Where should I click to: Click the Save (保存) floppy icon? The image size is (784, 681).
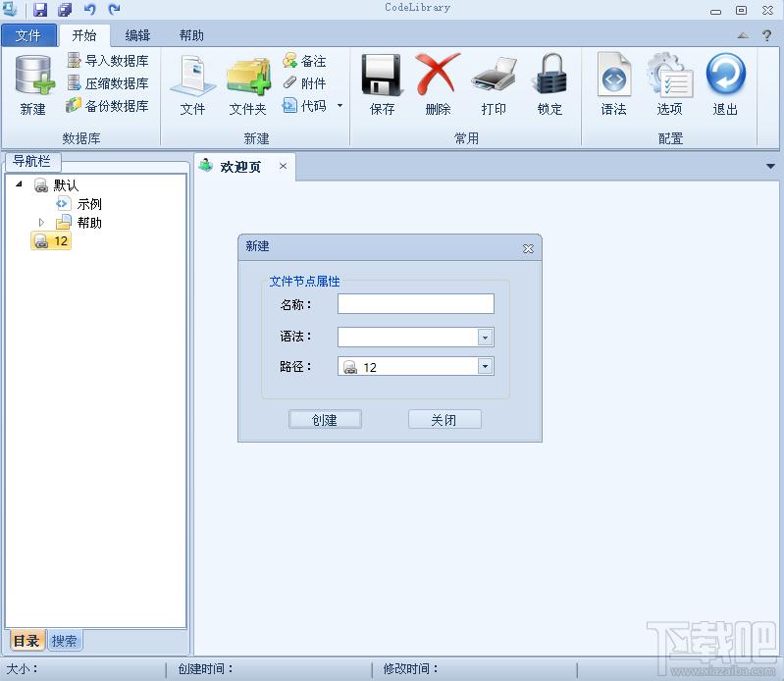[382, 75]
